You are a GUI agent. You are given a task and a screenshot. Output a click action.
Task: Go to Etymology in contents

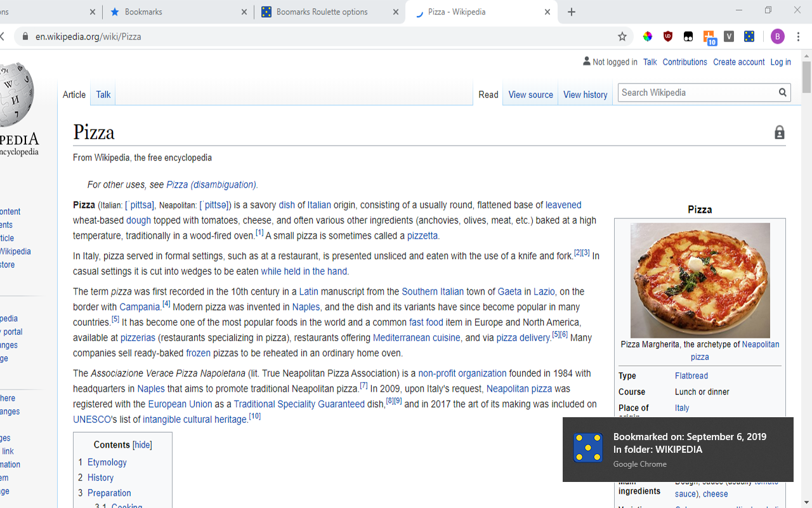click(107, 462)
